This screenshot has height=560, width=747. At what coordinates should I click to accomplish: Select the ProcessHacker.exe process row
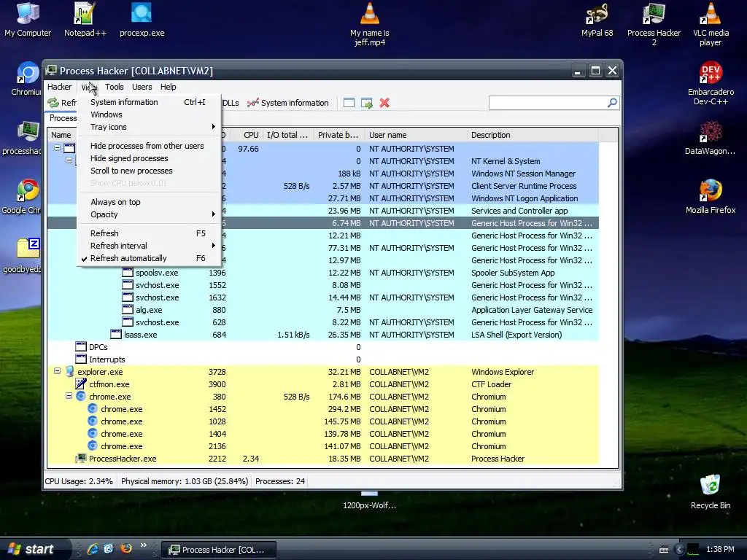tap(322, 459)
